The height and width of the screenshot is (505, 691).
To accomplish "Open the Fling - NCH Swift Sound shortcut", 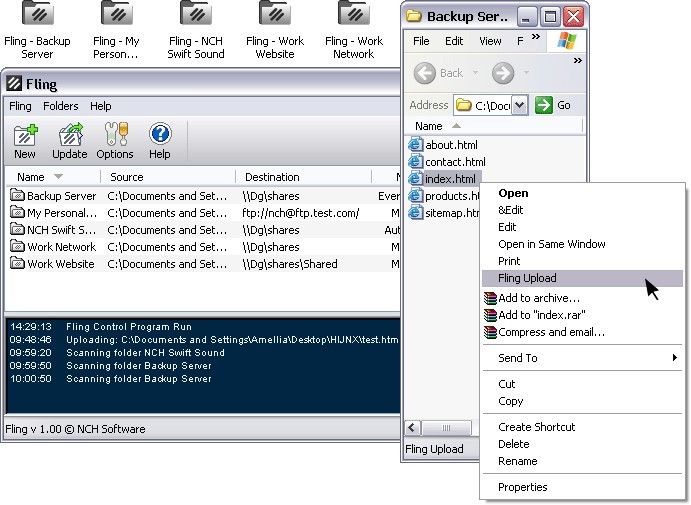I will click(x=196, y=29).
